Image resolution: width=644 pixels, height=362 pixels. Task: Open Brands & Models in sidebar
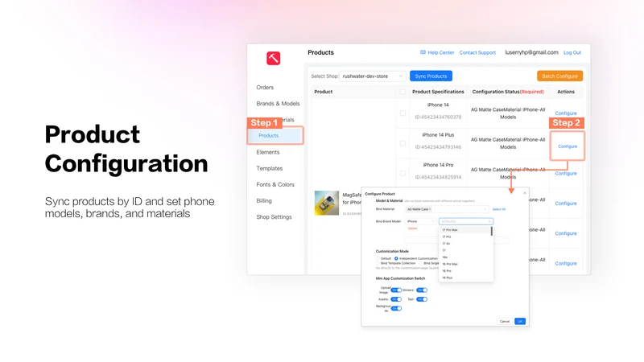tap(278, 104)
